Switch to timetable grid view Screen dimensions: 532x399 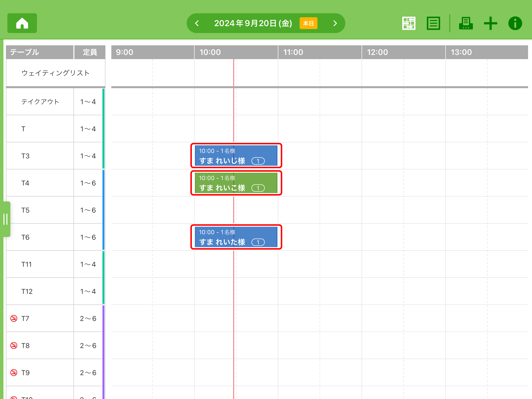[x=409, y=23]
